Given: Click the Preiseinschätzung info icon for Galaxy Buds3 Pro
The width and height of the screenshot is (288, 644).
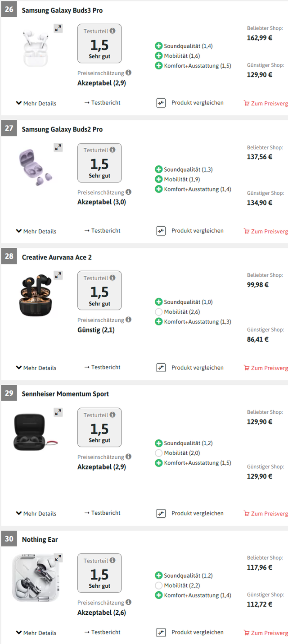Looking at the screenshot, I should pos(129,73).
